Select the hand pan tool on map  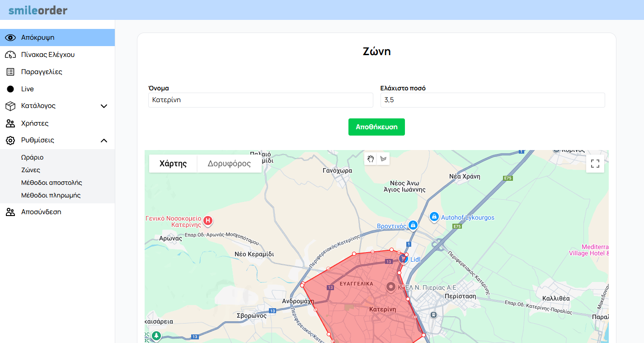coord(371,159)
